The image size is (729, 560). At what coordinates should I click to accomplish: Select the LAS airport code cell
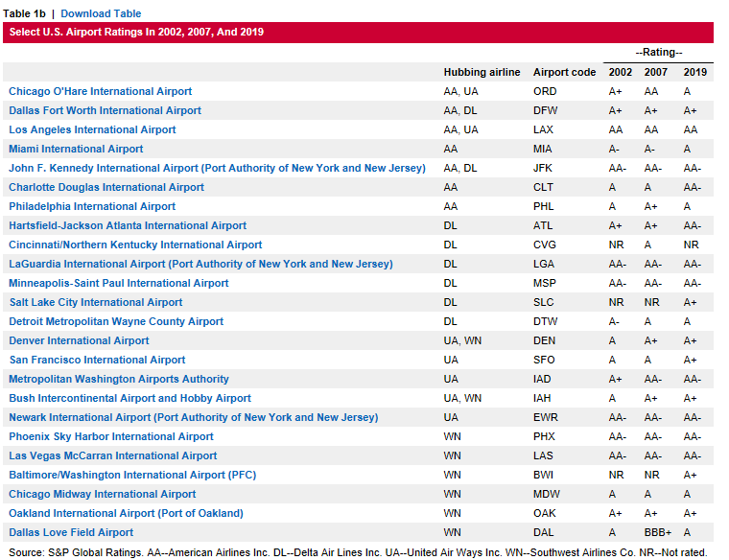(543, 455)
